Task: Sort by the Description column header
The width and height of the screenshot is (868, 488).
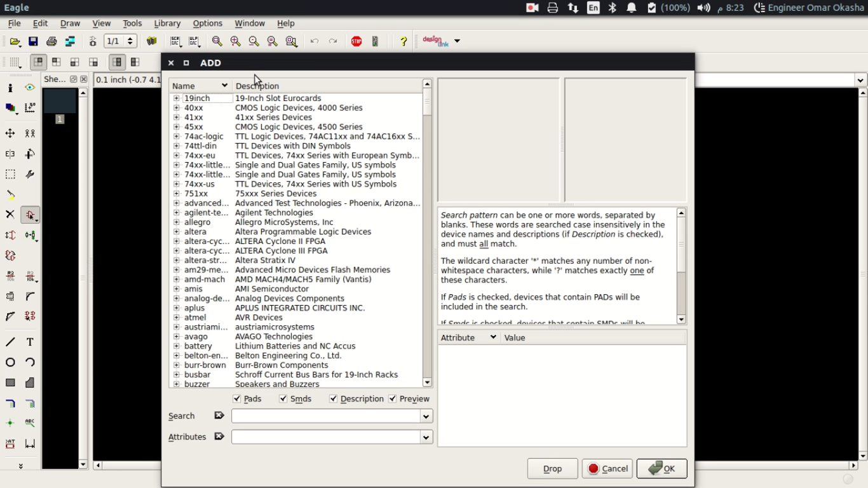Action: pyautogui.click(x=327, y=86)
